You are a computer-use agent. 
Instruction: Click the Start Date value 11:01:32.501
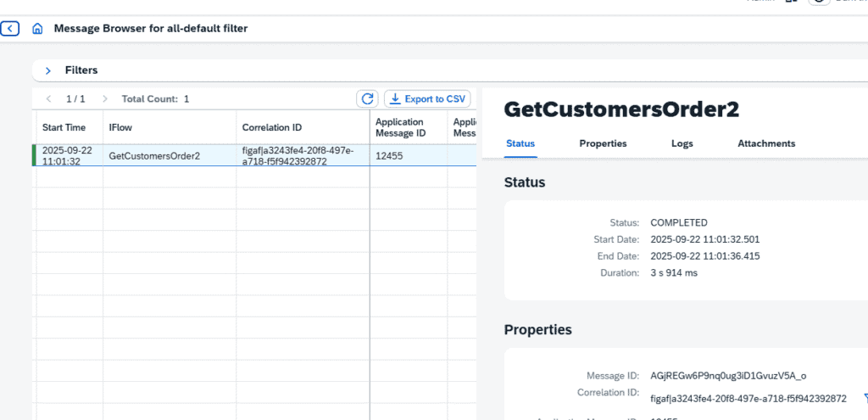point(704,239)
